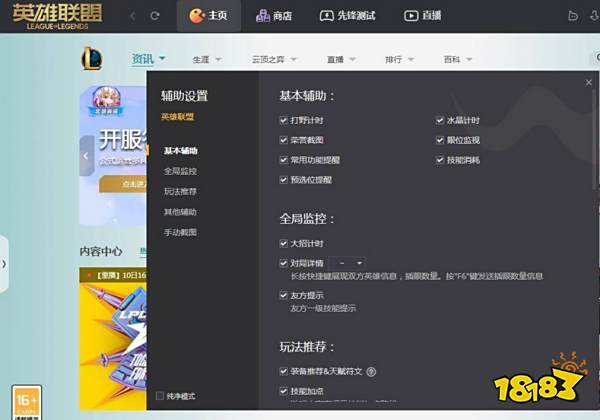
Task: Click the help question mark icon
Action: [371, 371]
